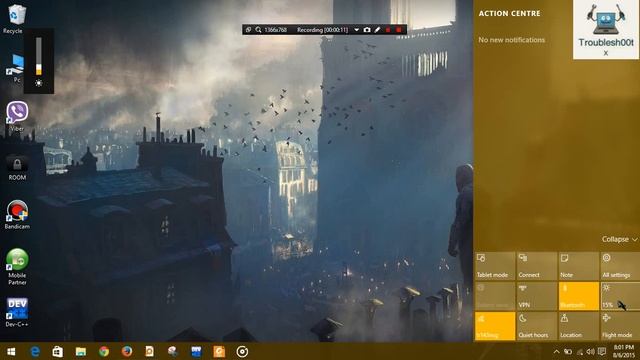
Task: Click the clock and date in taskbar
Action: point(624,351)
